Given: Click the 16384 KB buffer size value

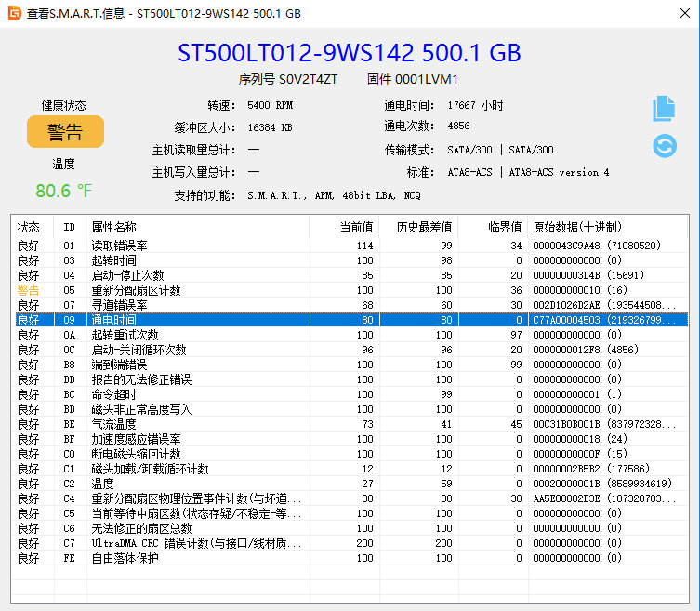Looking at the screenshot, I should [270, 127].
